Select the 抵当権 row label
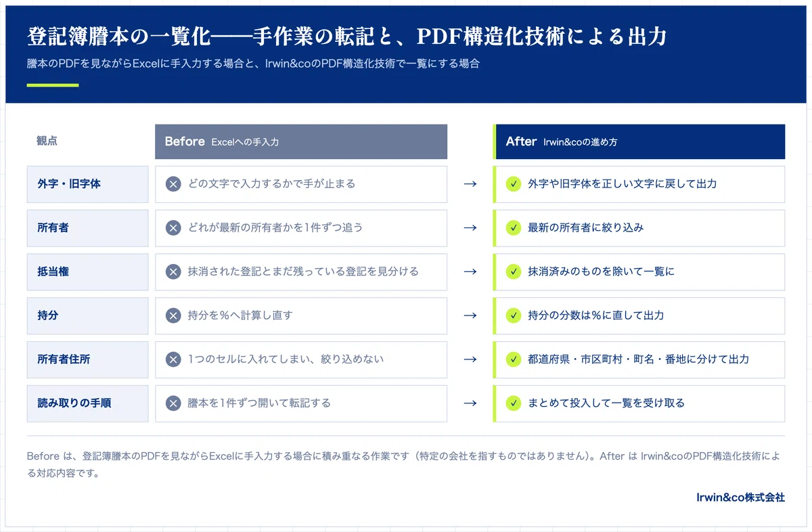Viewport: 812px width, 532px height. pyautogui.click(x=87, y=272)
